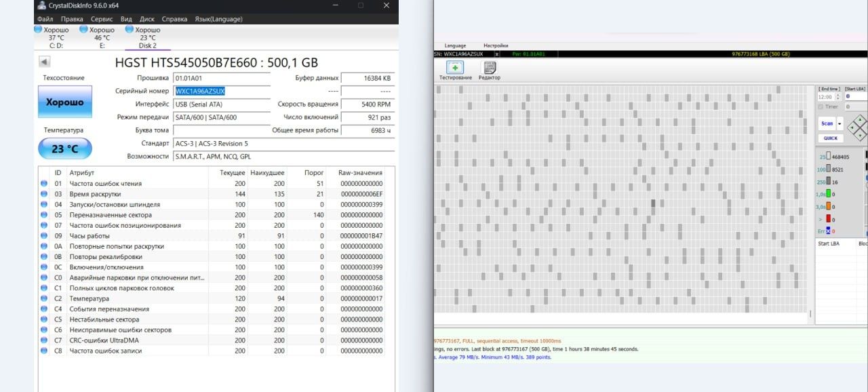This screenshot has height=392, width=868.
Task: Click the Start LBA column header in results list
Action: (x=829, y=243)
